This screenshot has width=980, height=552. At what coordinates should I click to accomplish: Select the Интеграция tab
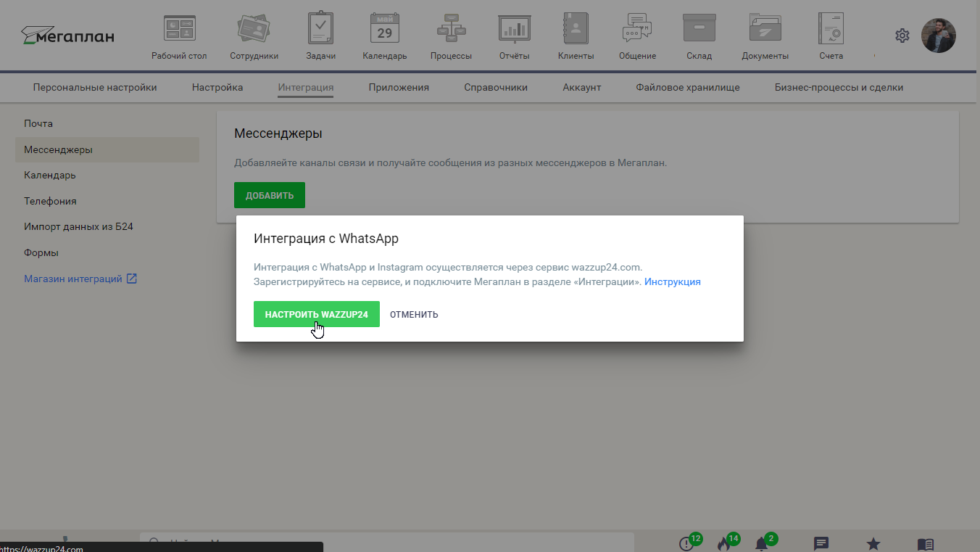click(306, 87)
